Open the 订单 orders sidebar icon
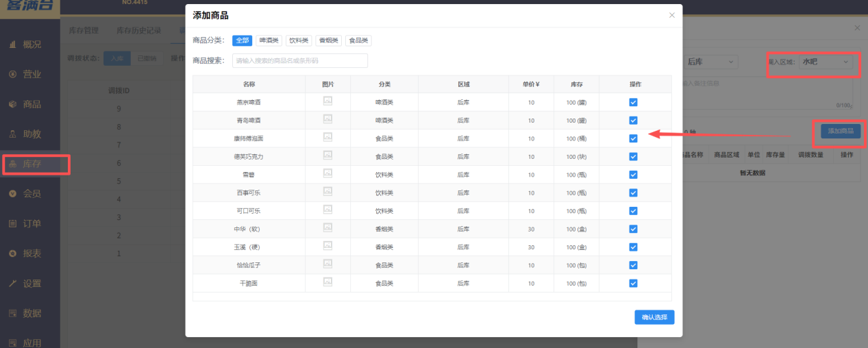This screenshot has width=868, height=348. click(x=12, y=223)
